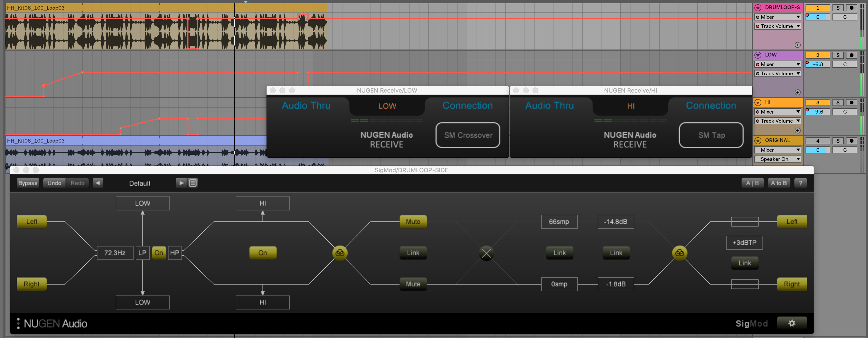Image resolution: width=868 pixels, height=338 pixels.
Task: Collapse the ORIGINAL track
Action: (x=758, y=141)
